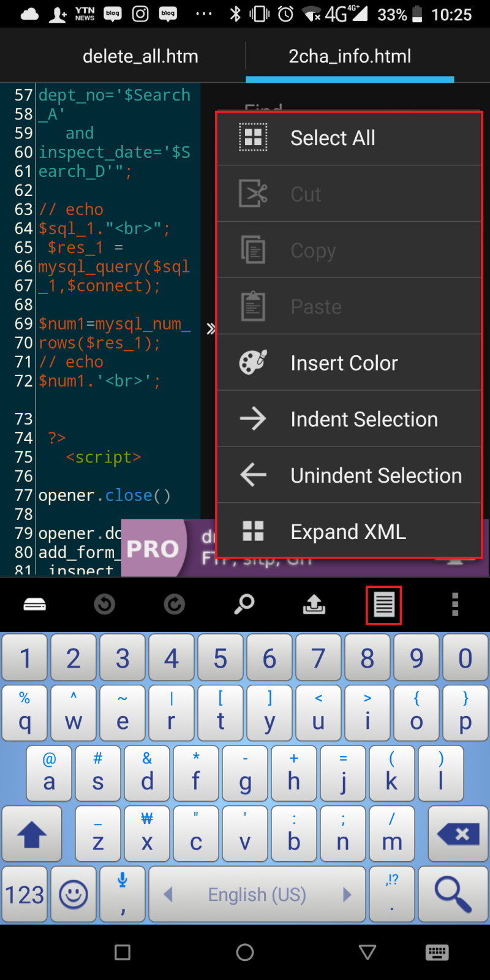This screenshot has height=980, width=490.
Task: Tap the letter q key
Action: coord(24,714)
